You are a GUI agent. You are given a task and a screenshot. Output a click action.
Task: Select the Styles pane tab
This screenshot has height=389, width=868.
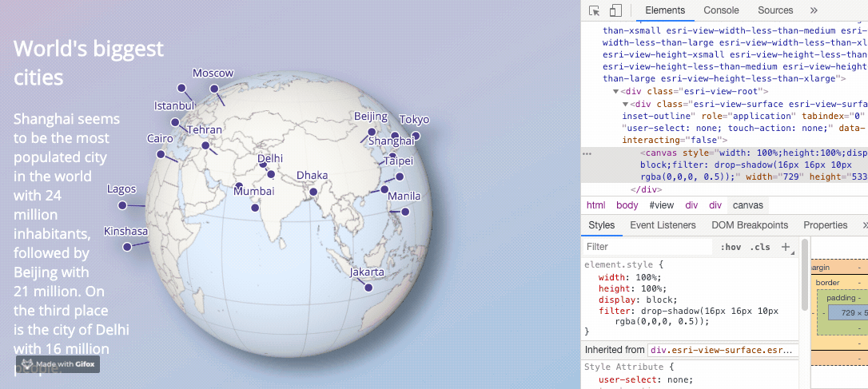point(602,224)
